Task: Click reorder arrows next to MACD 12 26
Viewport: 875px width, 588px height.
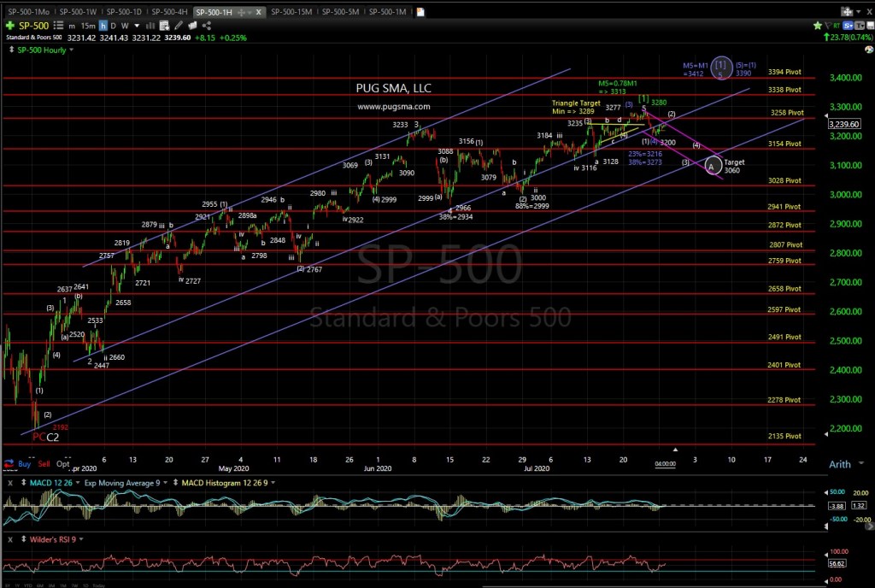Action: coord(23,483)
